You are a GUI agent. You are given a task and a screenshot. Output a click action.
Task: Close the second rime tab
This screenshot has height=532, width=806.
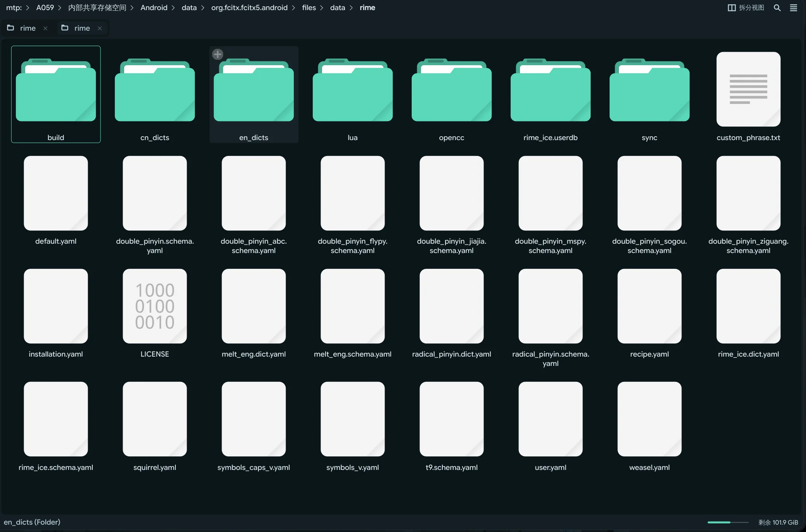click(100, 28)
